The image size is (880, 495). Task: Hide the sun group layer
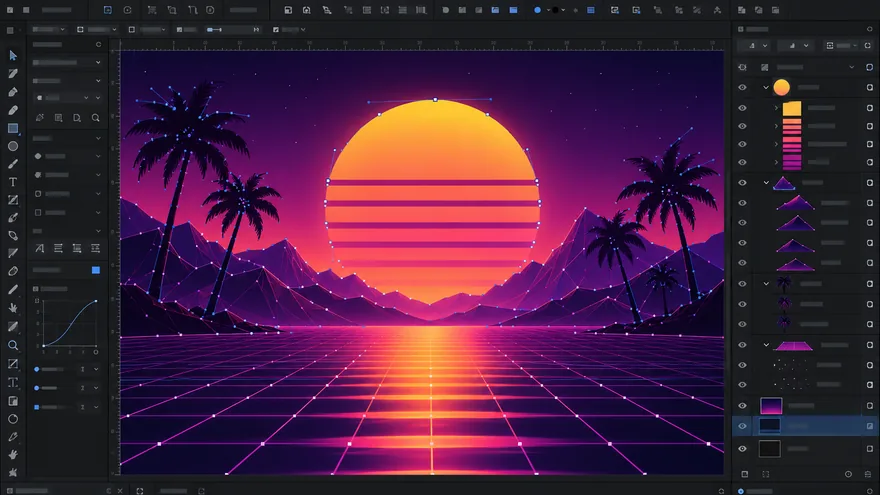click(742, 88)
